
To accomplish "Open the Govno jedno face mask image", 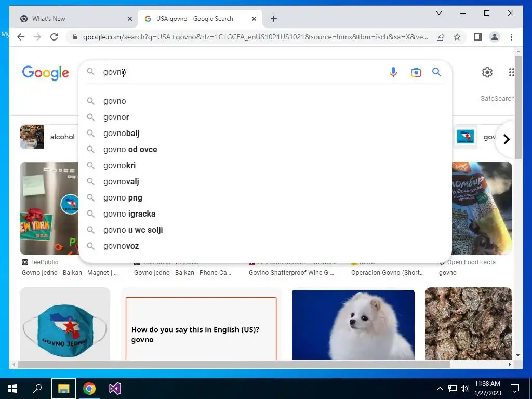I will click(x=65, y=324).
